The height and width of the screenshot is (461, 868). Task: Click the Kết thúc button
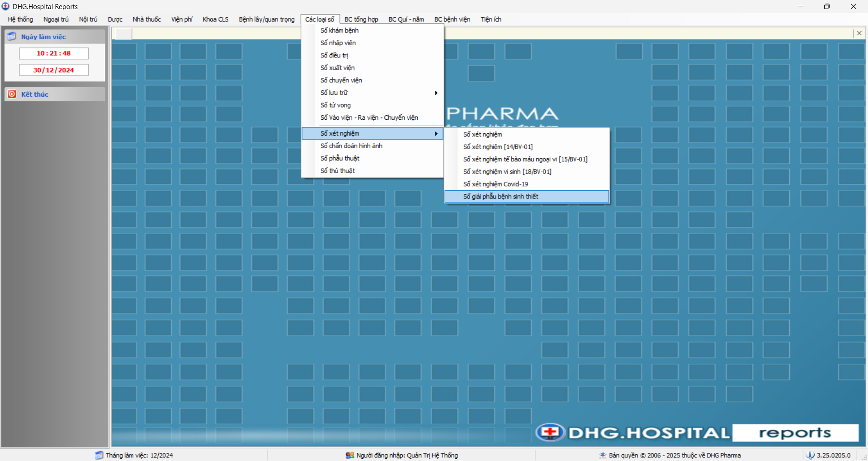coord(55,94)
